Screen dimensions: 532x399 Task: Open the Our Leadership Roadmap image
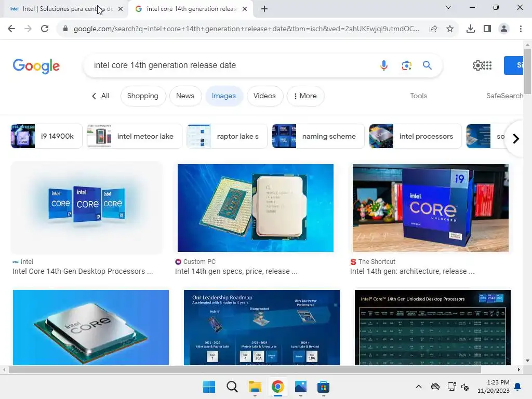click(x=262, y=327)
